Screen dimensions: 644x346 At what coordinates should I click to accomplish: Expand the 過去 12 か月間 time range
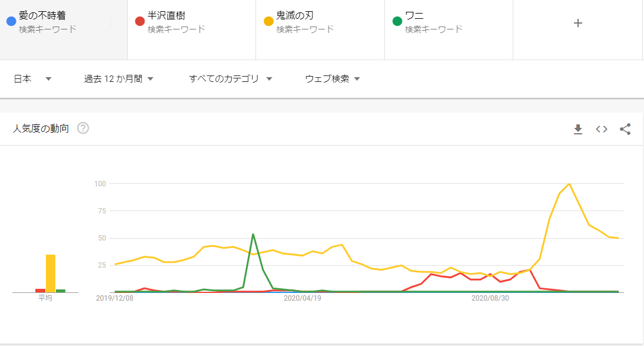[x=119, y=79]
